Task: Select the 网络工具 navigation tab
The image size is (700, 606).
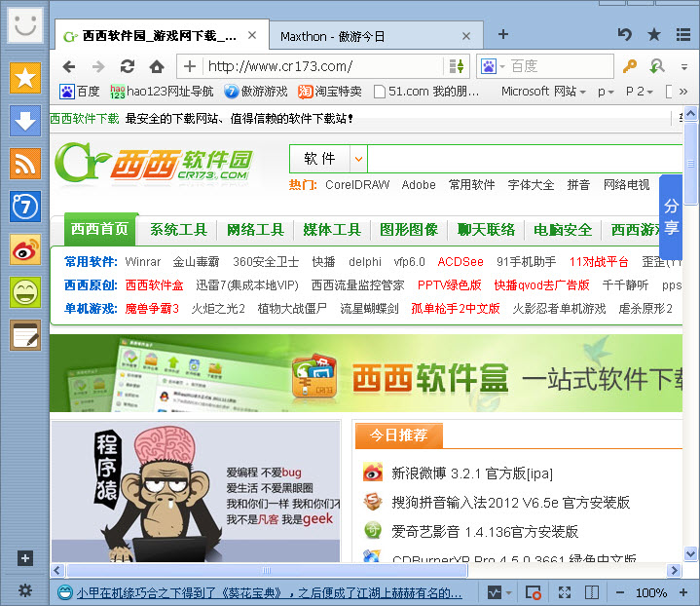Action: click(x=255, y=230)
